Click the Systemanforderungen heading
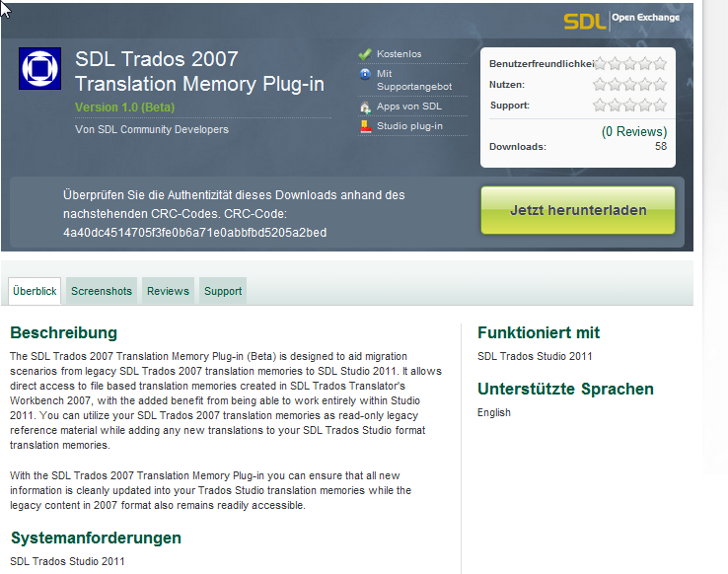 click(x=96, y=538)
